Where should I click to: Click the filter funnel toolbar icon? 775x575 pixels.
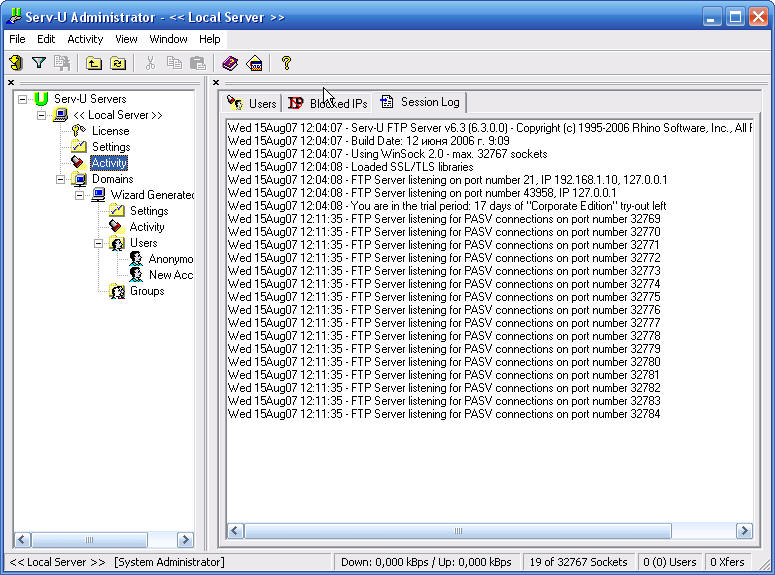[x=39, y=63]
